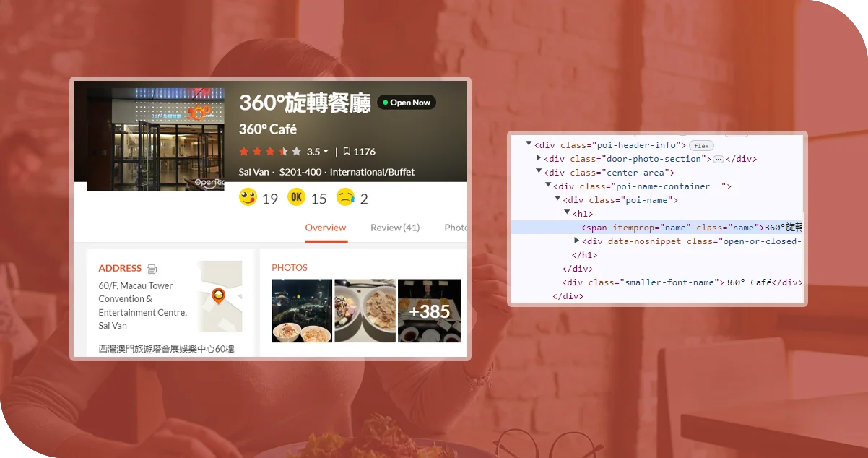Click the printer icon next to ADDRESS
This screenshot has height=458, width=868.
(152, 269)
